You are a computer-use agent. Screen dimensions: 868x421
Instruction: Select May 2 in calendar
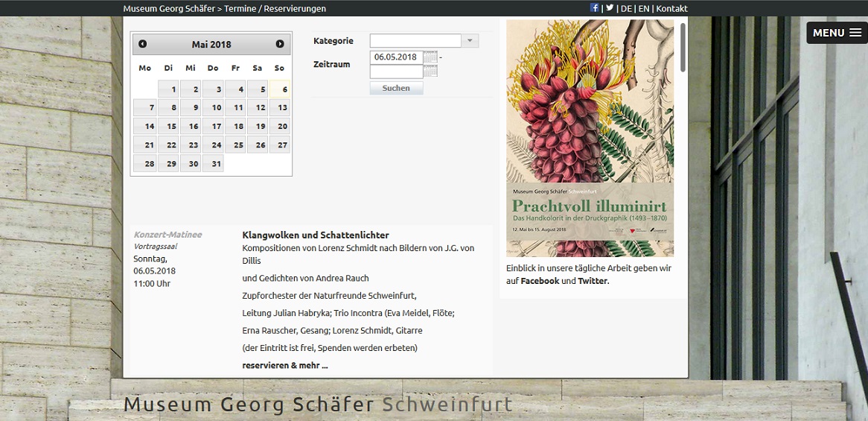pyautogui.click(x=191, y=89)
